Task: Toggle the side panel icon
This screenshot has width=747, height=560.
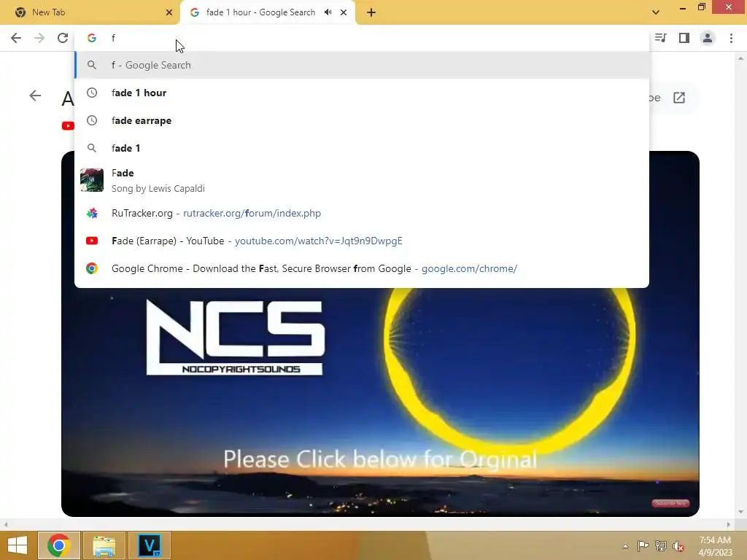Action: [684, 38]
